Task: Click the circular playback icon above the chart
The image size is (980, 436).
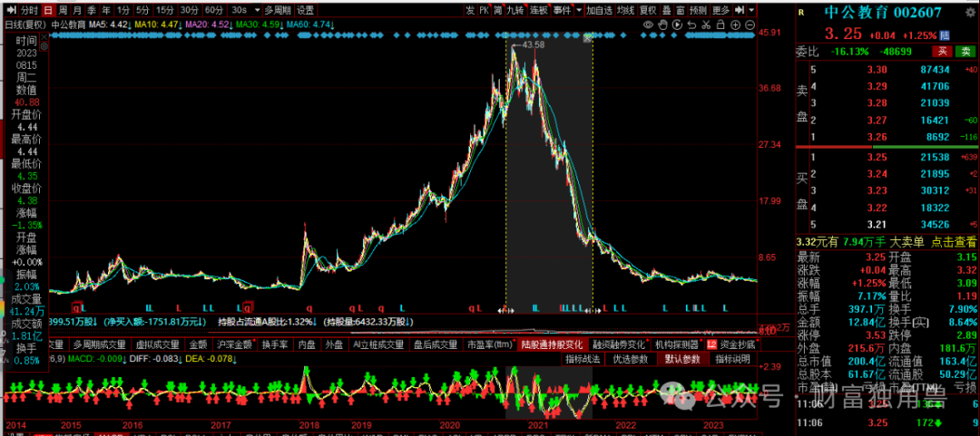Action: point(676,24)
